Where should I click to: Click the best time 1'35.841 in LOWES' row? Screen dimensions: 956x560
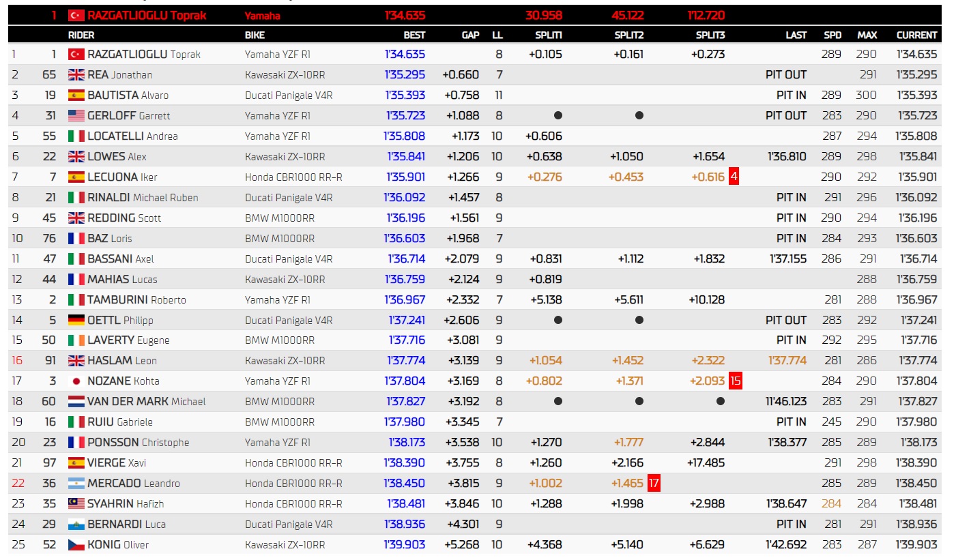(406, 156)
